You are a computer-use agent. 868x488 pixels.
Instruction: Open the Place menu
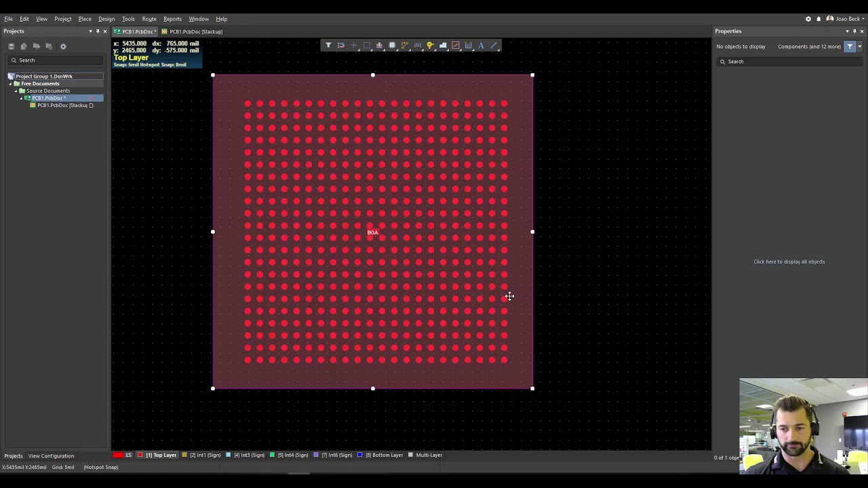[x=85, y=19]
